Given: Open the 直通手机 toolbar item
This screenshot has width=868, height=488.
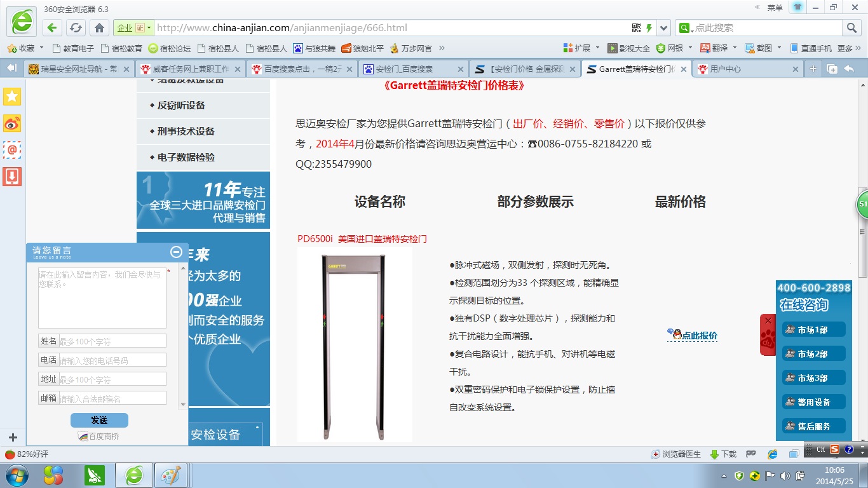Looking at the screenshot, I should pyautogui.click(x=811, y=48).
